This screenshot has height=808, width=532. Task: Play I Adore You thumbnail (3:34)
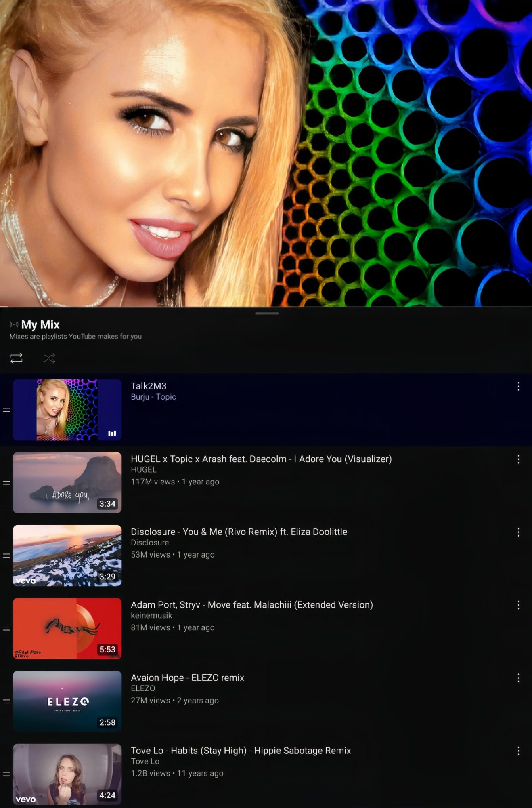[x=67, y=483]
